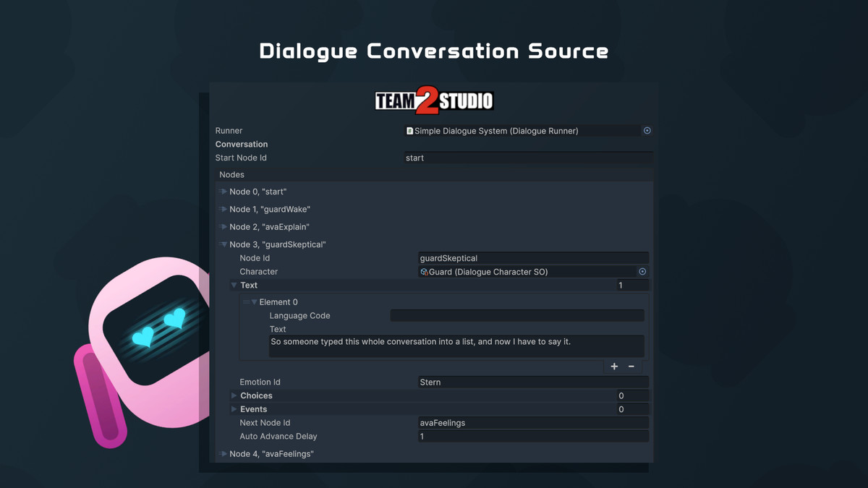The image size is (868, 488).
Task: Collapse Element 0 foldout
Action: [254, 302]
